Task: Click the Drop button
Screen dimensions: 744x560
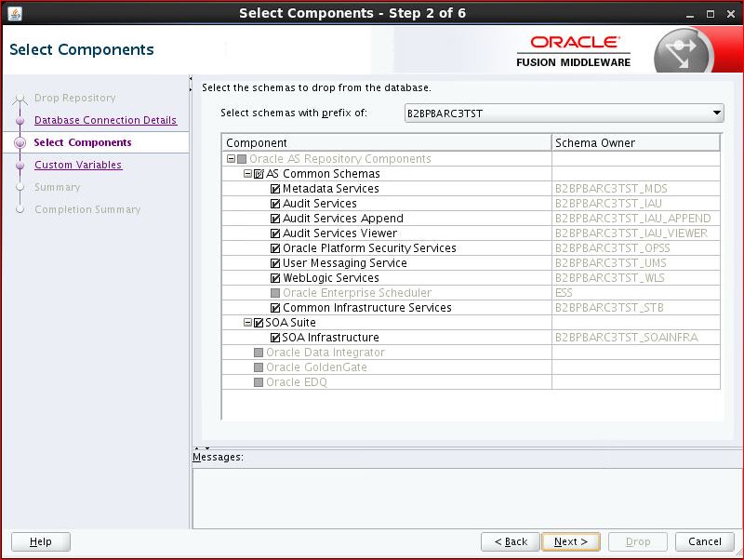Action: click(x=638, y=542)
